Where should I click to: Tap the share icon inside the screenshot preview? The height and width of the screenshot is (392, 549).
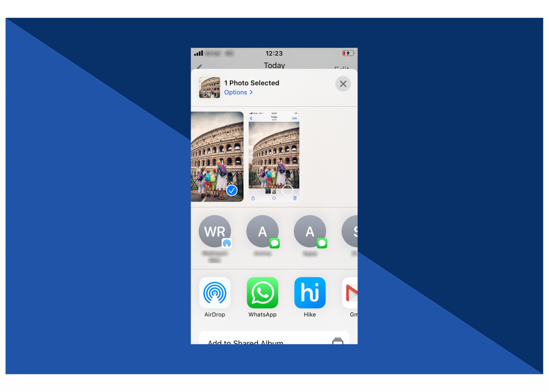[253, 198]
